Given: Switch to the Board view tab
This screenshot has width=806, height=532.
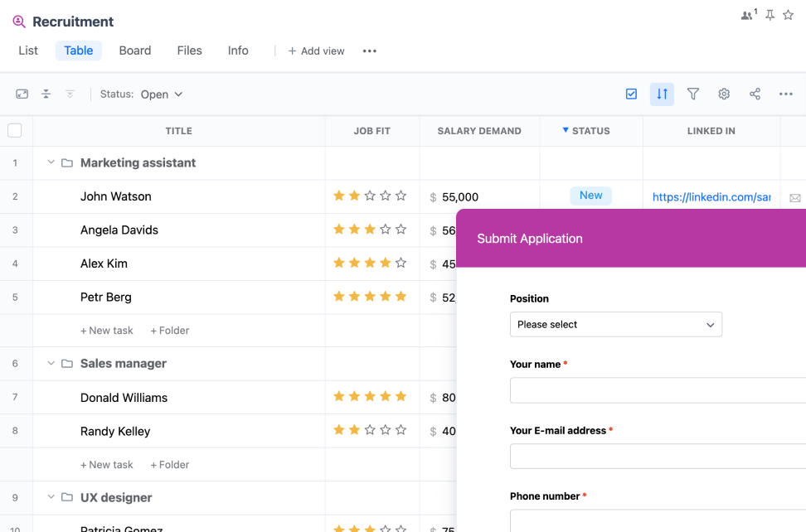Looking at the screenshot, I should [x=134, y=51].
